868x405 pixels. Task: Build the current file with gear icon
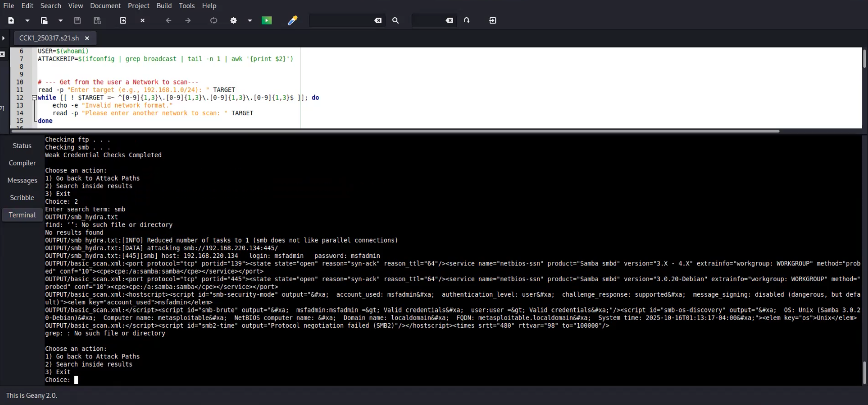click(234, 21)
